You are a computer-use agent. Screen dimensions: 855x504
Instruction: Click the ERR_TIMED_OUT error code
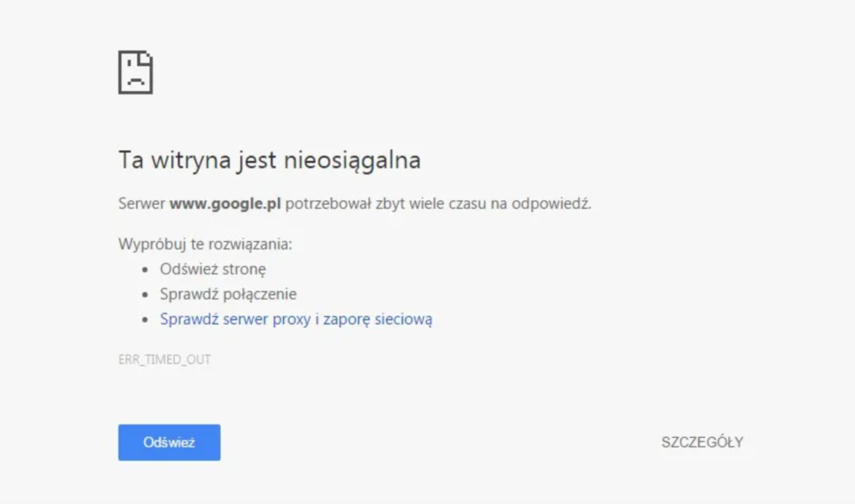[164, 360]
